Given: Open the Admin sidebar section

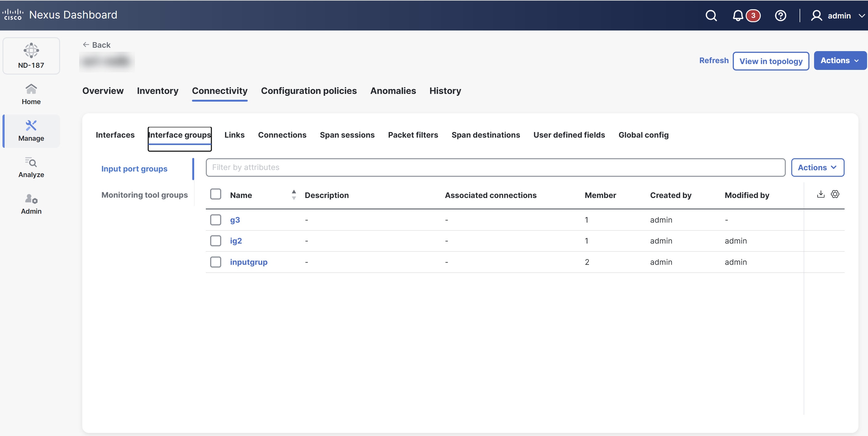Looking at the screenshot, I should 31,204.
